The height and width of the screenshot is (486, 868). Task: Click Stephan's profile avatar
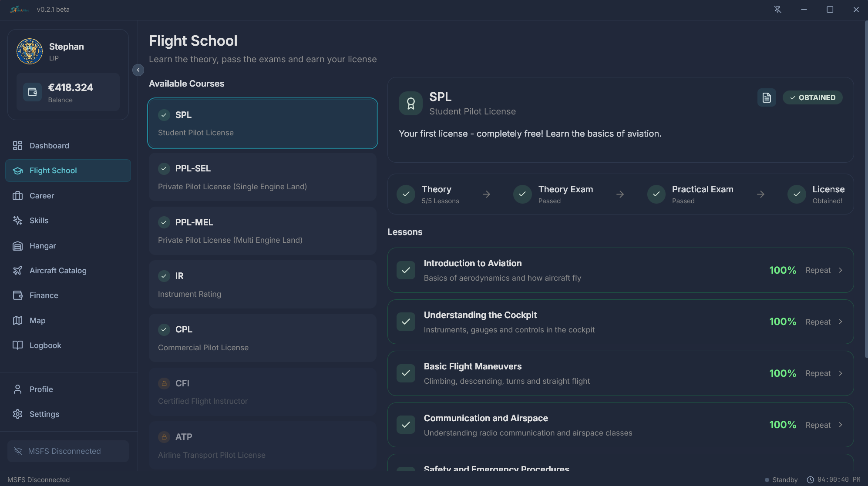point(30,51)
